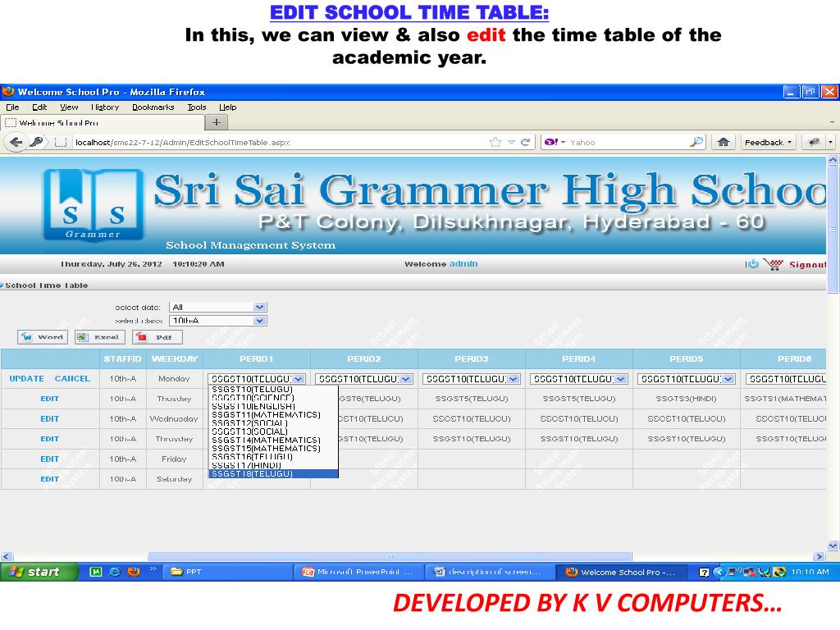Select SSGST18(TELUGU) in the dropdown list
840x630 pixels.
tap(273, 473)
